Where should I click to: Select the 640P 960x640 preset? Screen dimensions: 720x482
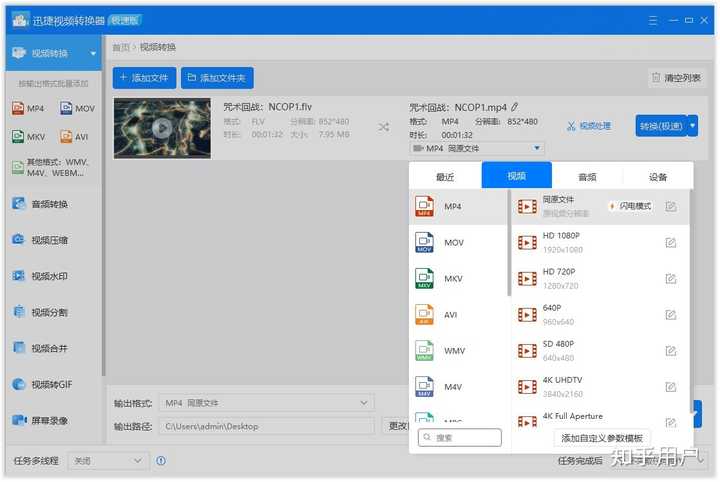[600, 315]
